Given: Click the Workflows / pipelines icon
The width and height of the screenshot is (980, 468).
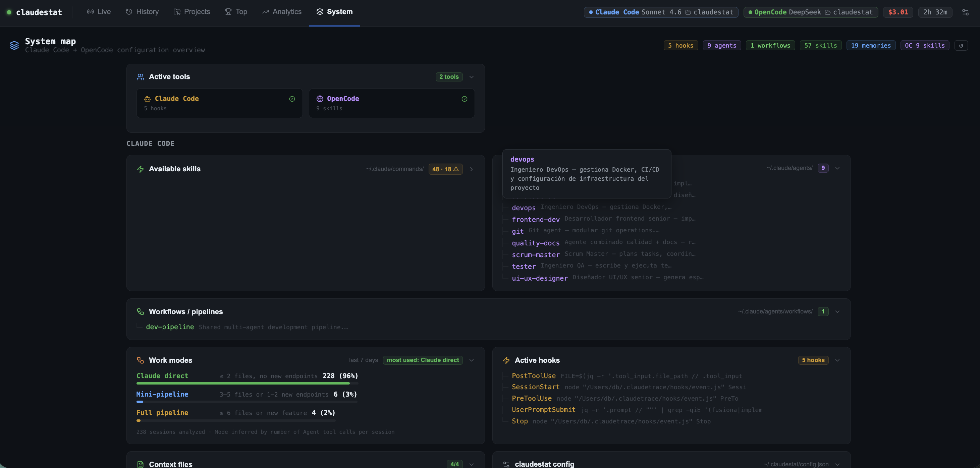Looking at the screenshot, I should 141,312.
